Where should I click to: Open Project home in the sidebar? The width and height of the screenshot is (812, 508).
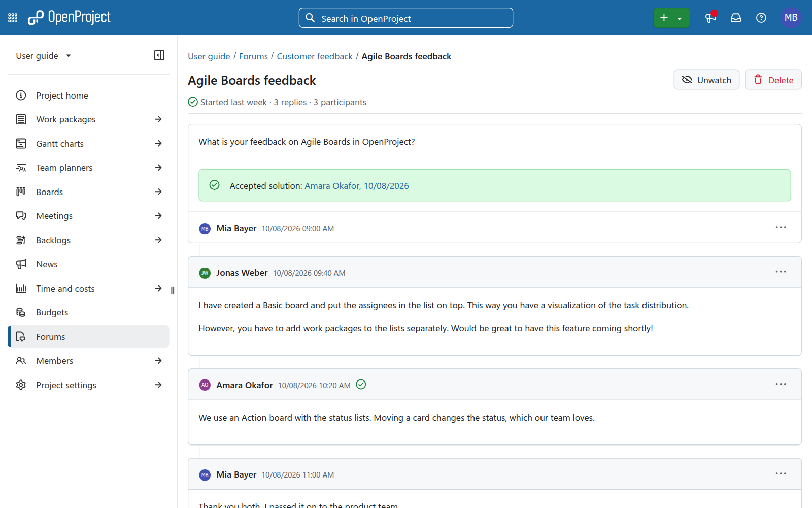click(x=89, y=96)
